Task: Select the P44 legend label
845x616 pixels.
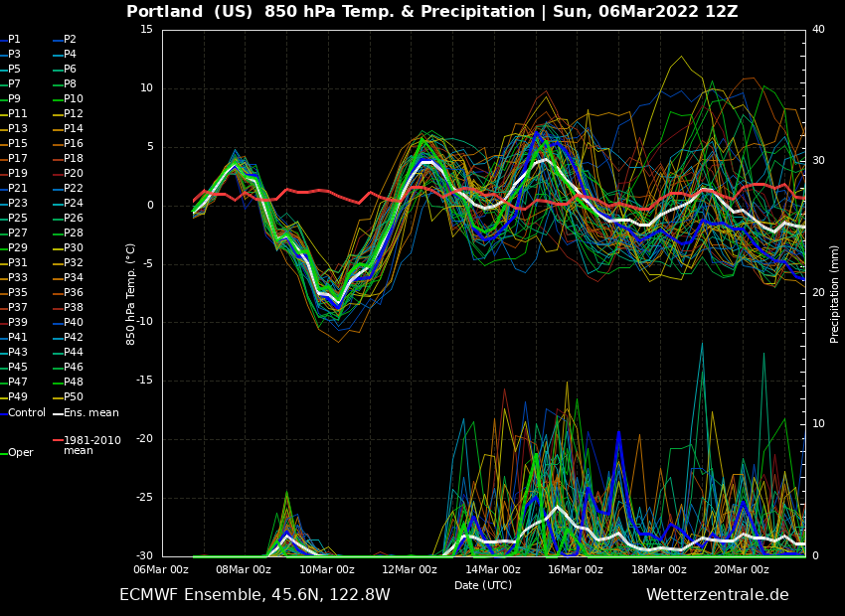Action: 74,353
